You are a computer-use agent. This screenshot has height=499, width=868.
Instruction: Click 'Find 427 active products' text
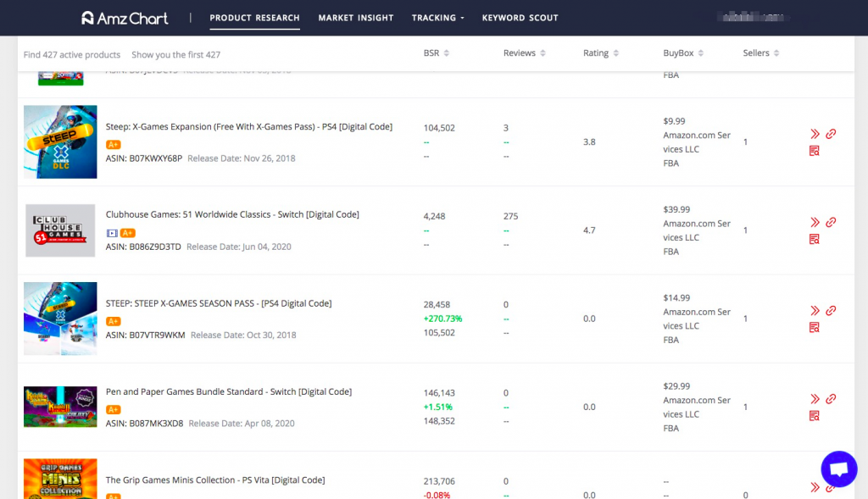click(72, 55)
